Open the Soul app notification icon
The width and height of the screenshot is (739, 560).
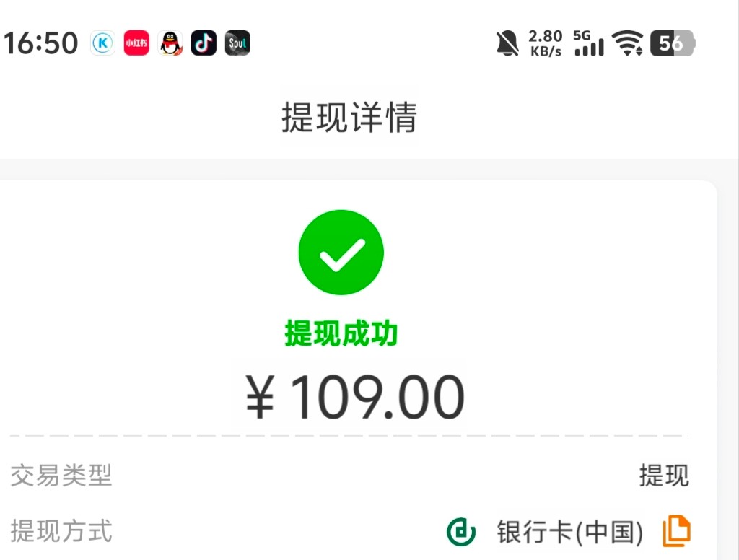[237, 43]
